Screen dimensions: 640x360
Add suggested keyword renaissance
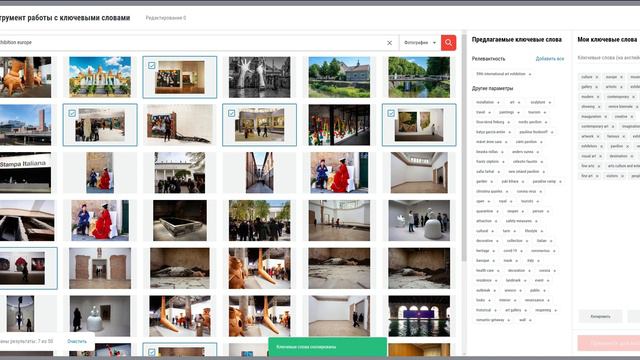(548, 300)
